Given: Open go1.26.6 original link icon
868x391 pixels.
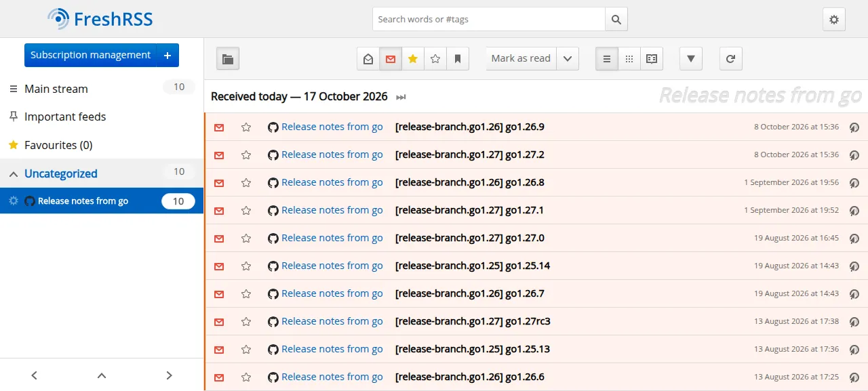Looking at the screenshot, I should tap(854, 377).
